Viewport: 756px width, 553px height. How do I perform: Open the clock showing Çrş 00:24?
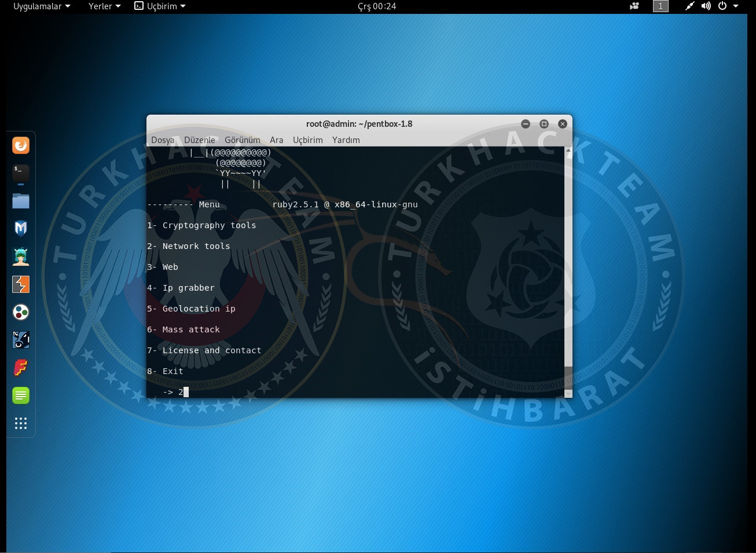pyautogui.click(x=377, y=6)
